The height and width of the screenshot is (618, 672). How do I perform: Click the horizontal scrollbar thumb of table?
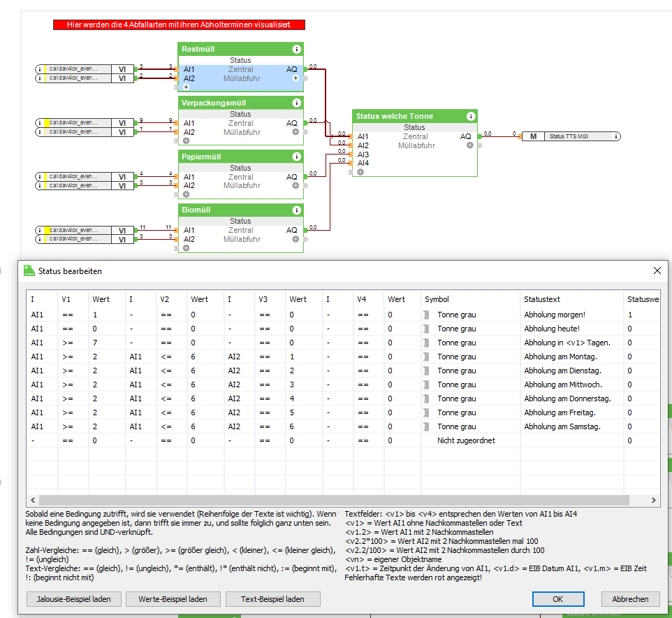[334, 500]
